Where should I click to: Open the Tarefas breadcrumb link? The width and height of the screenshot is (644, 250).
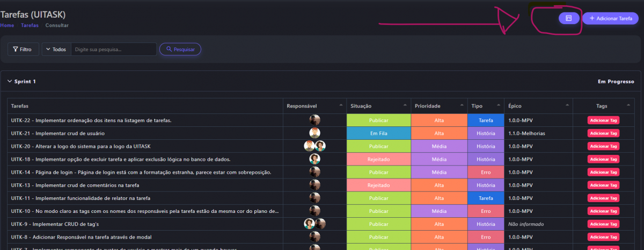[x=30, y=25]
